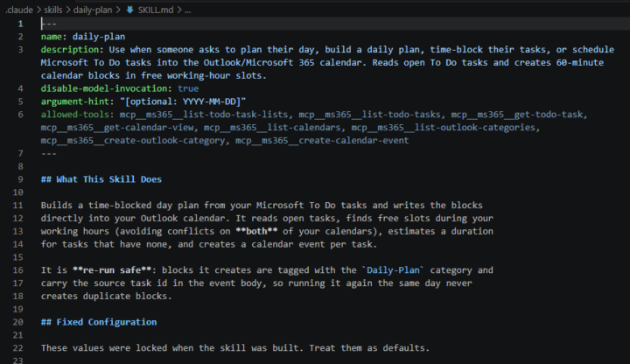Click the closing '---' on line 7
630x364 pixels.
(49, 153)
